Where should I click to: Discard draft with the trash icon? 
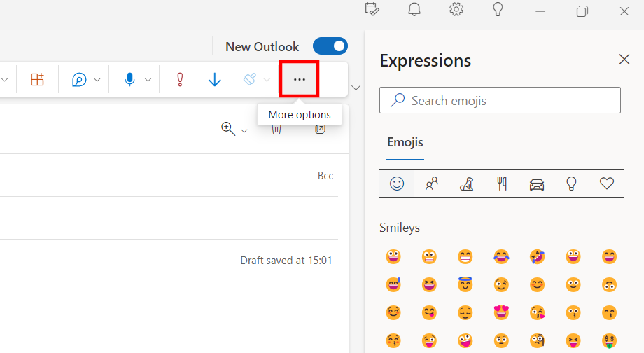tap(276, 130)
